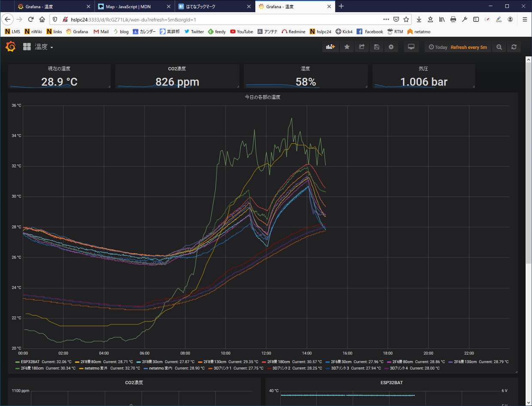Zoom out the time range

pyautogui.click(x=499, y=47)
